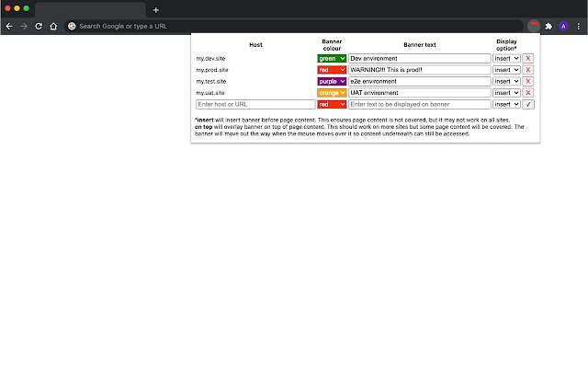
Task: Click the 'Display option*' column header
Action: point(506,45)
